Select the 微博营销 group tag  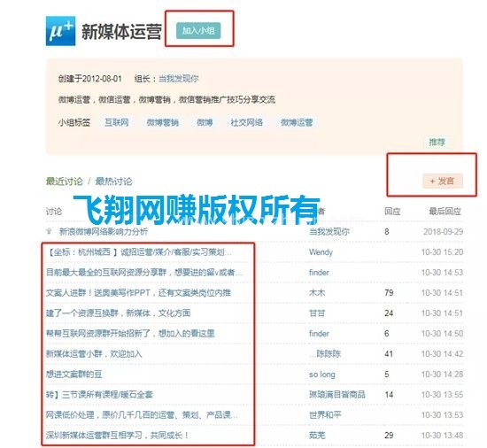(x=162, y=122)
